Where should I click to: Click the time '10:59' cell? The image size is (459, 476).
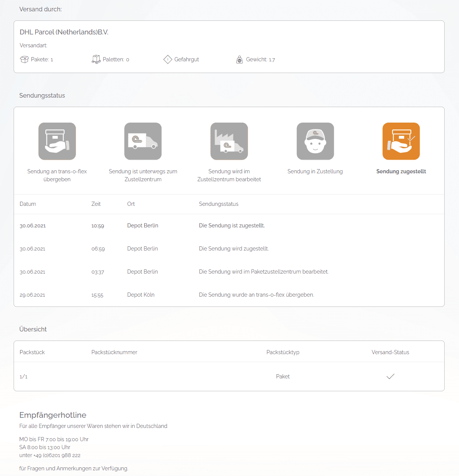pyautogui.click(x=98, y=226)
